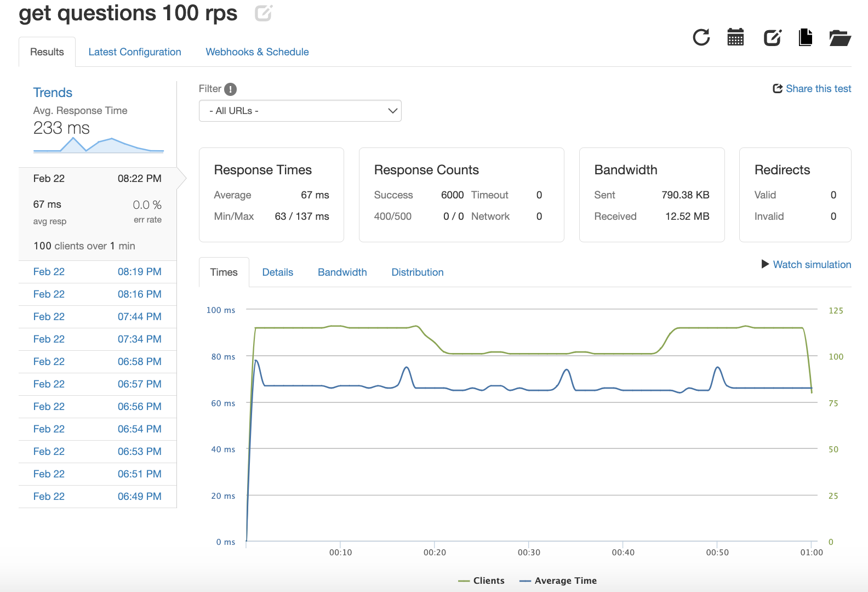Switch to the Details chart tab
868x592 pixels.
click(278, 272)
